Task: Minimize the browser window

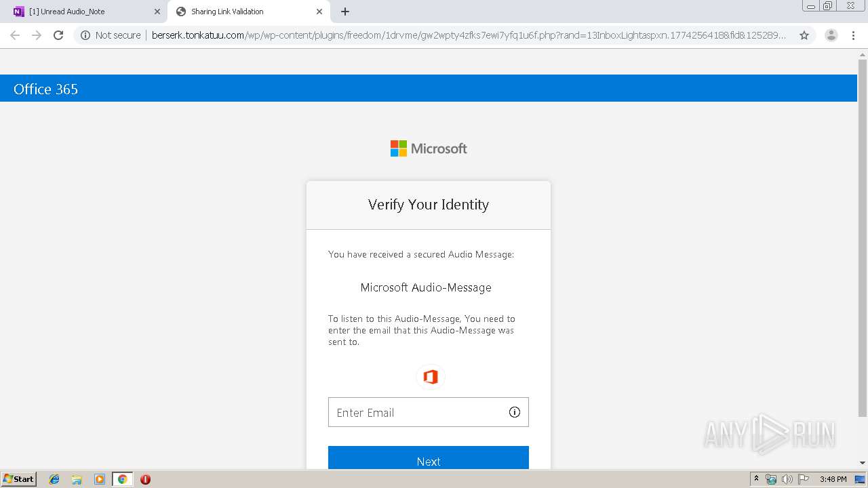Action: 811,5
